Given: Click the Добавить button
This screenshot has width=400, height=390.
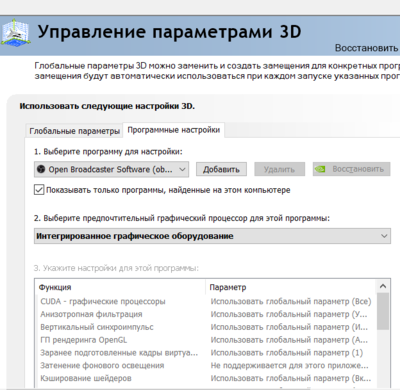Looking at the screenshot, I should pyautogui.click(x=221, y=169).
